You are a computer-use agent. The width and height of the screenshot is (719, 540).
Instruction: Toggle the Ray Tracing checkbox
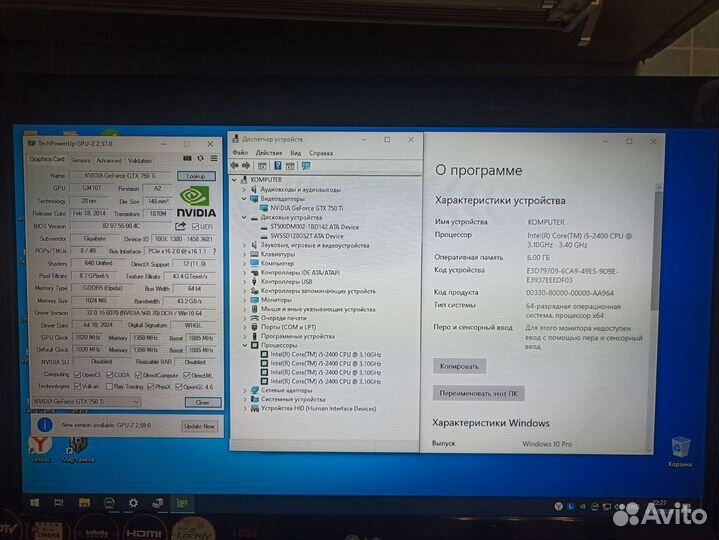pos(109,386)
